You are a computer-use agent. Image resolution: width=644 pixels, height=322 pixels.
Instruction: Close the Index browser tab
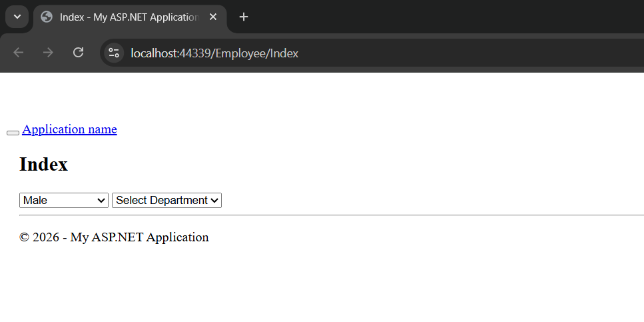[x=213, y=17]
